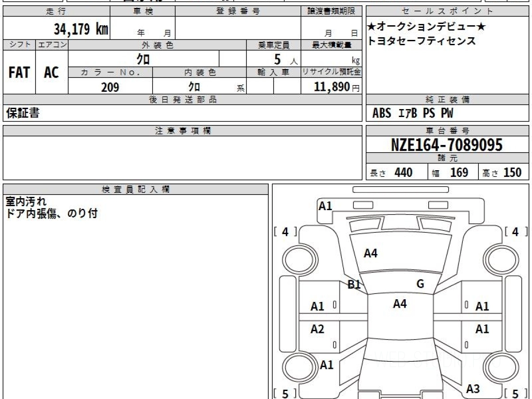Click the 注意事項欄 header
Image resolution: width=532 pixels, height=399 pixels.
tap(183, 131)
